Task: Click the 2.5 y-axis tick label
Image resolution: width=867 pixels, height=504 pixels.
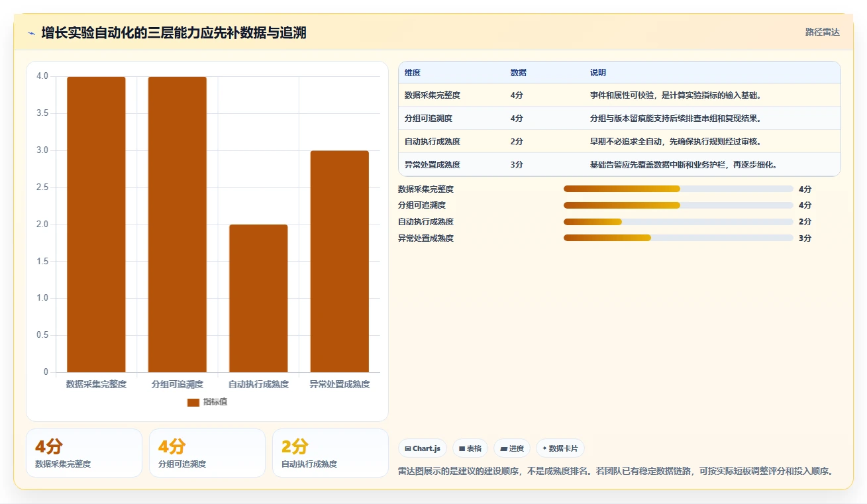Action: tap(42, 187)
